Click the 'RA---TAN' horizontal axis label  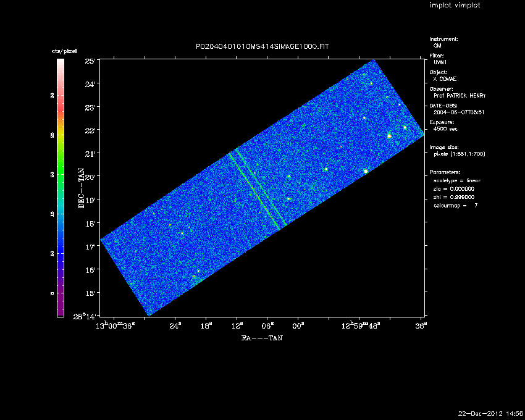coord(262,338)
